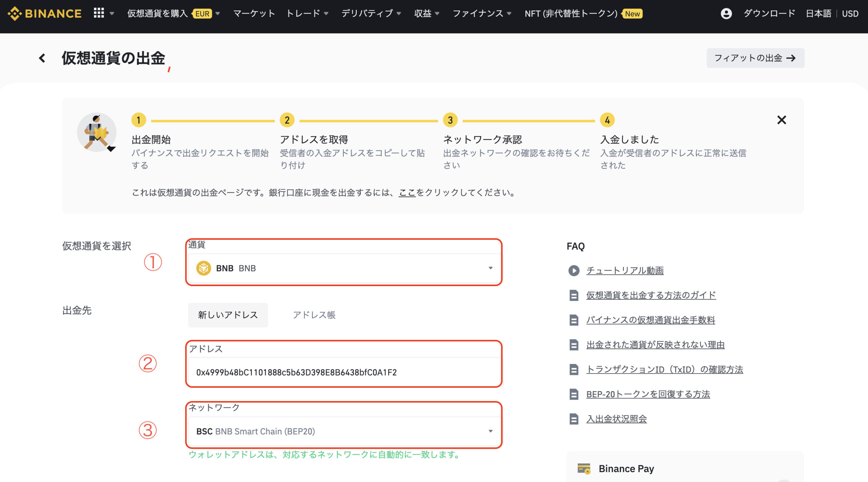Click the EUR badge in the navbar
Screen dimensions: 868x482
click(202, 14)
